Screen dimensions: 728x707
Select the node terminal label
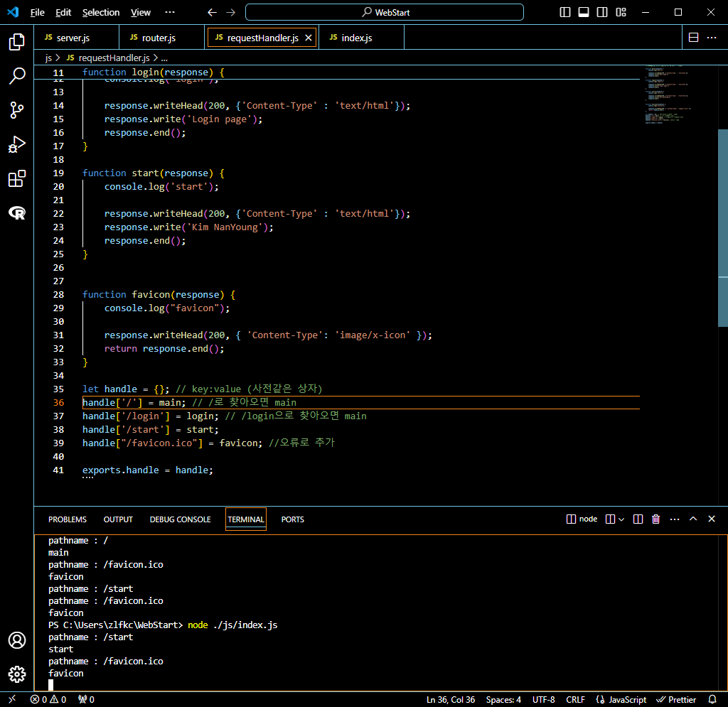(582, 519)
